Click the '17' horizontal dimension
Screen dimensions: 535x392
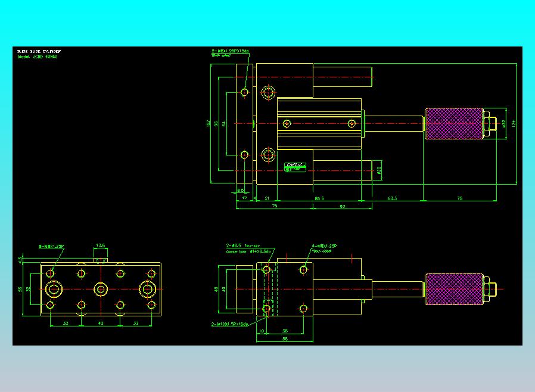pos(244,198)
